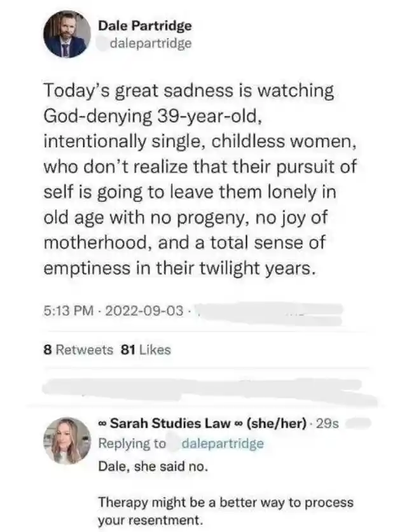
Task: Open Dale Partridge's profile avatar
Action: coord(67,34)
